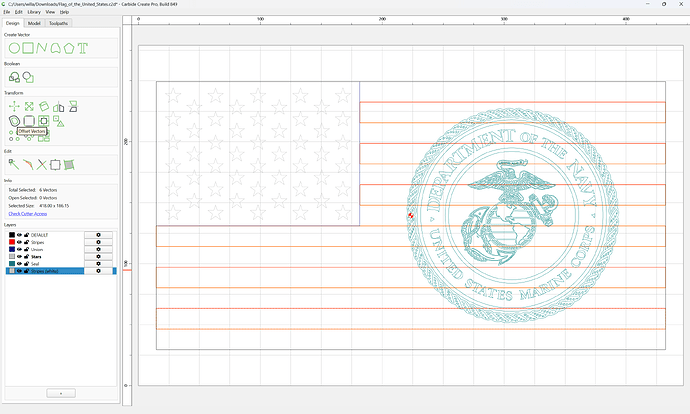
Task: Activate the Trim Vectors tool
Action: [x=41, y=165]
